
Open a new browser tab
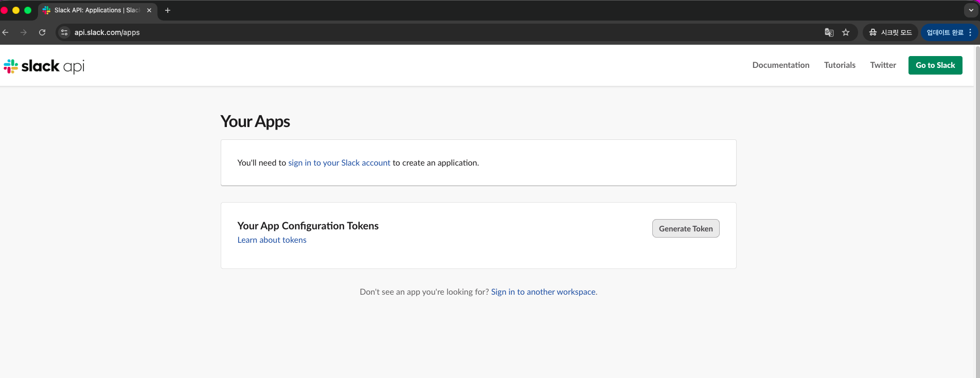point(168,10)
